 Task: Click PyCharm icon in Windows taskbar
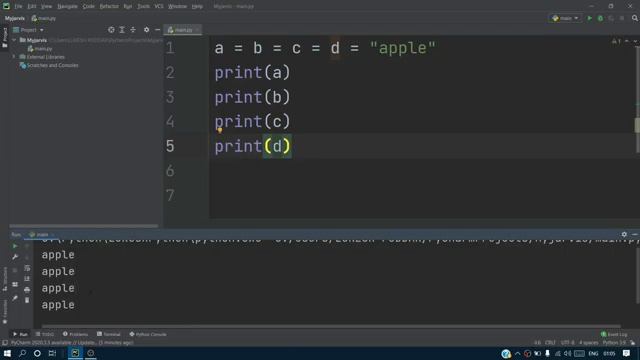75,353
